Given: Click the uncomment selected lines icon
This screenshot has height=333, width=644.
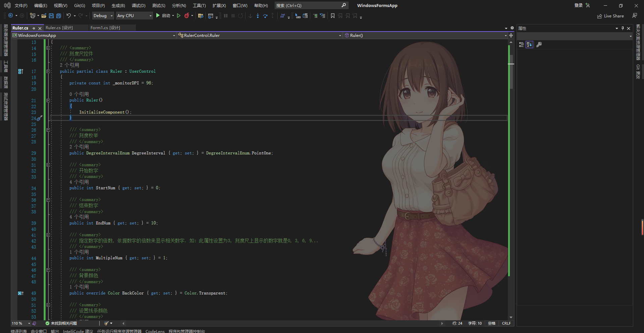Looking at the screenshot, I should [x=323, y=16].
